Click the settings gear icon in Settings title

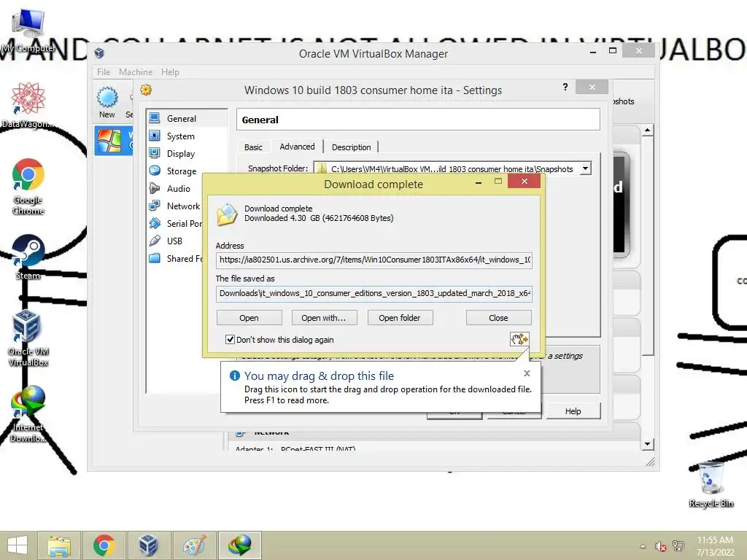146,90
